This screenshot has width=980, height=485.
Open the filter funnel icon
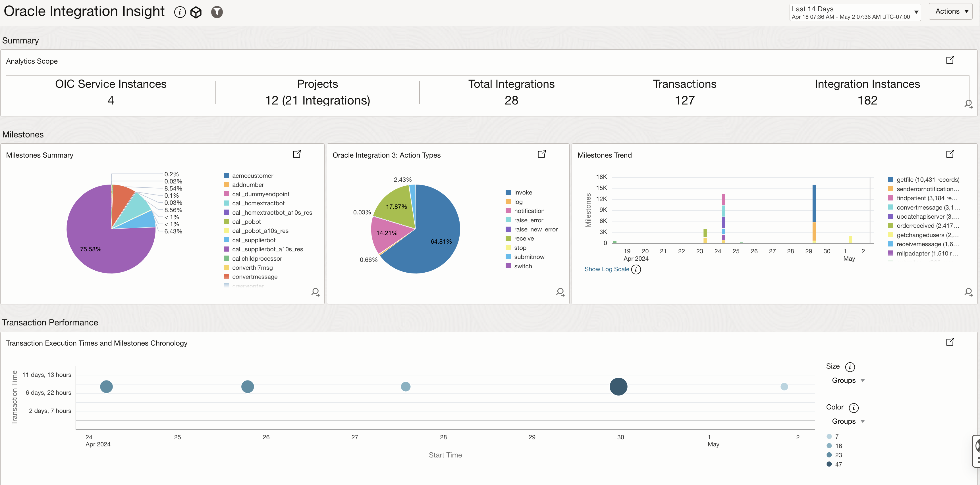[217, 12]
